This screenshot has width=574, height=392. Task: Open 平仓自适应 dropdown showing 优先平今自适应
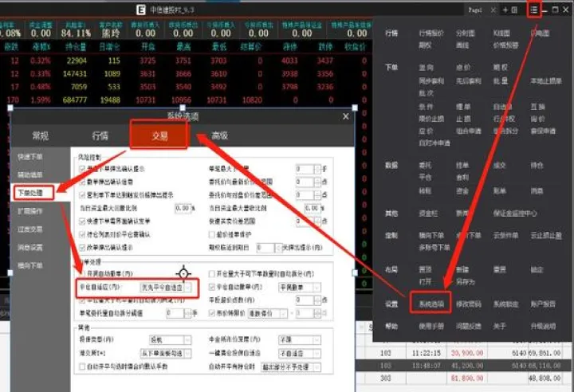[x=166, y=288]
